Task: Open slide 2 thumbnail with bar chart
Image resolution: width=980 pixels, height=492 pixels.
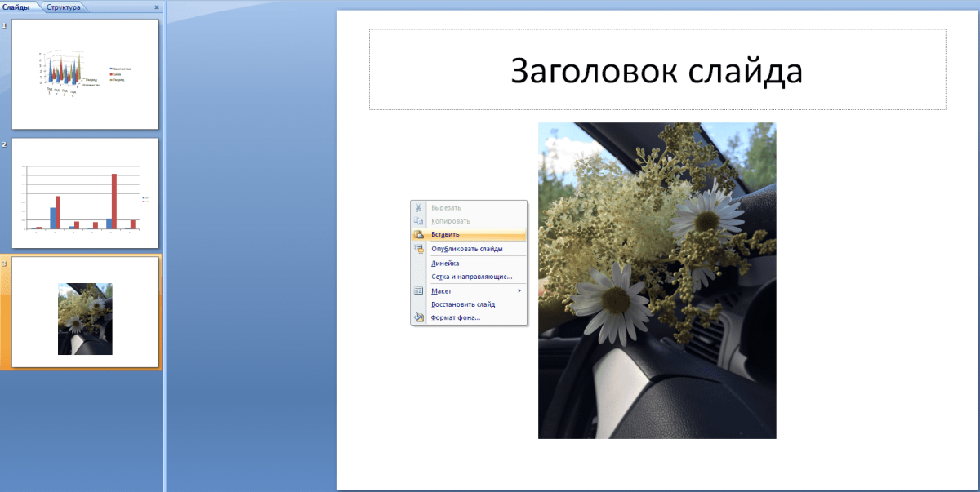Action: [x=85, y=193]
